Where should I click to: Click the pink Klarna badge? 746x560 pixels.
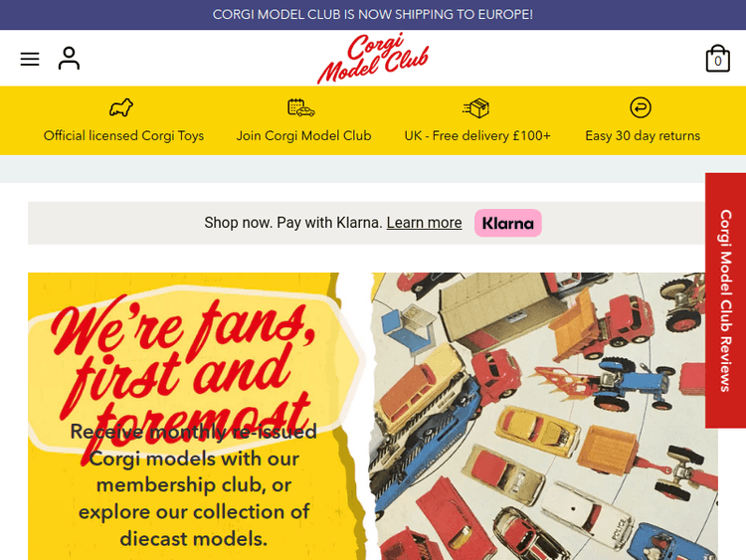point(508,223)
